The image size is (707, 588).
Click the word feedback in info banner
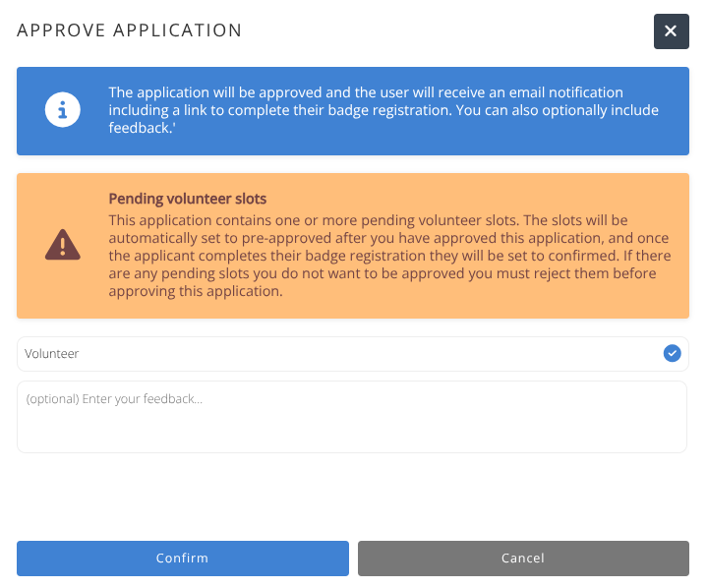140,128
